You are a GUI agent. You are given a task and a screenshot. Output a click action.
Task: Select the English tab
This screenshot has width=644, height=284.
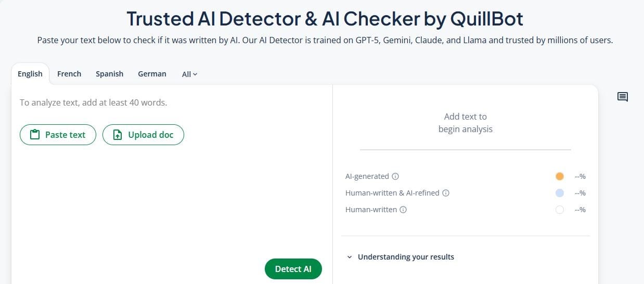[x=30, y=74]
